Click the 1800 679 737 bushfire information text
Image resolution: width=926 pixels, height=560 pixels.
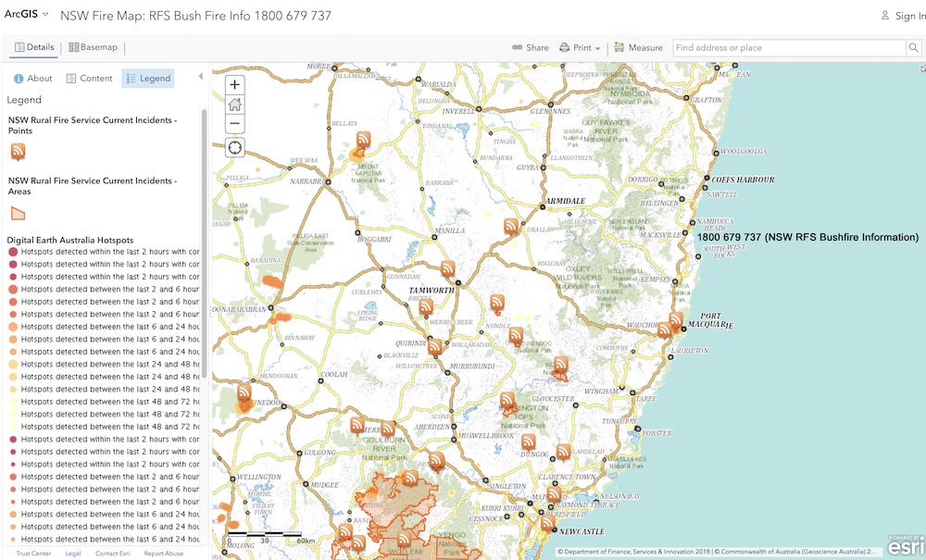(x=807, y=237)
